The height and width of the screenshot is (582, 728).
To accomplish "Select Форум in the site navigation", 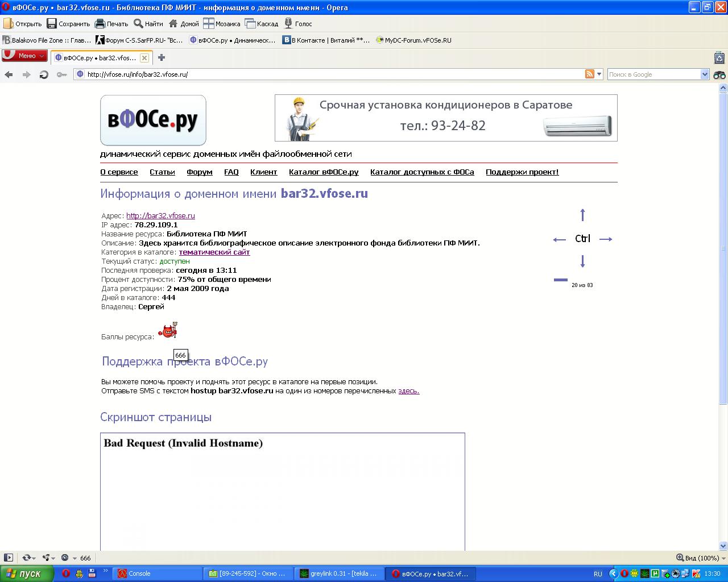I will click(199, 172).
